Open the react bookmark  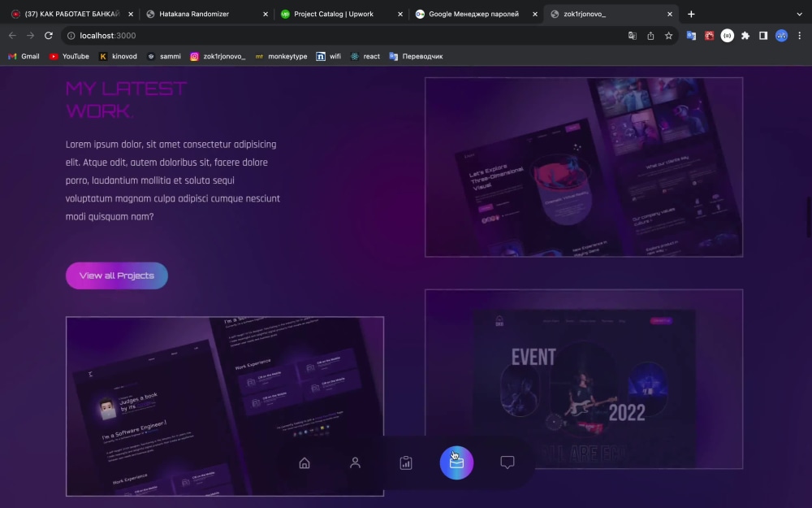365,57
